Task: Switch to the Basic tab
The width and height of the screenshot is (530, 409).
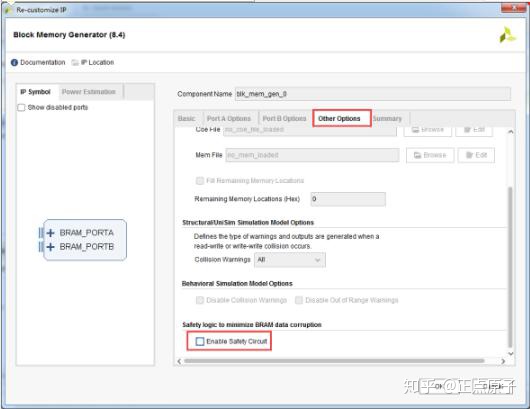Action: 187,119
